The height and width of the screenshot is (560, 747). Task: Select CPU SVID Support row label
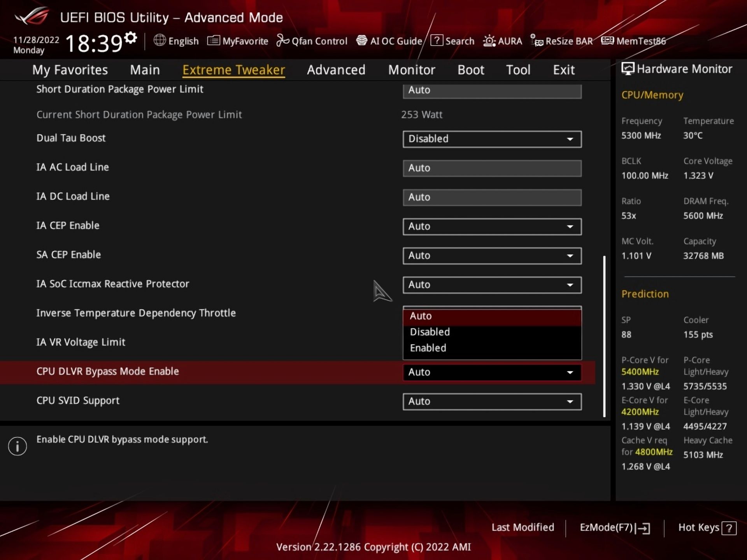78,401
